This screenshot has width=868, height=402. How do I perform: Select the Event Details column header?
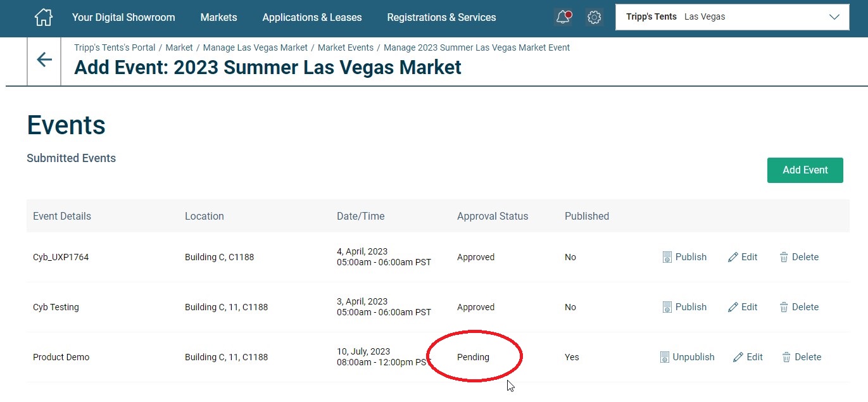(62, 216)
